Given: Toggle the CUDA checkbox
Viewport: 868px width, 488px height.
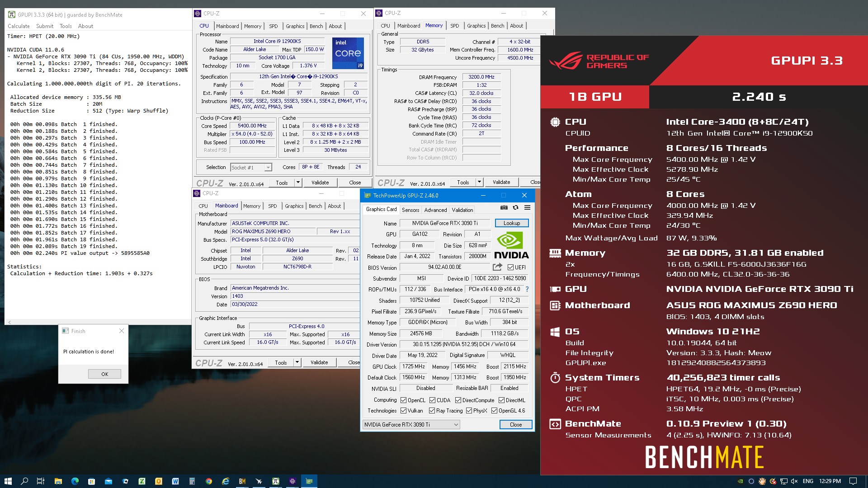Looking at the screenshot, I should pyautogui.click(x=432, y=400).
